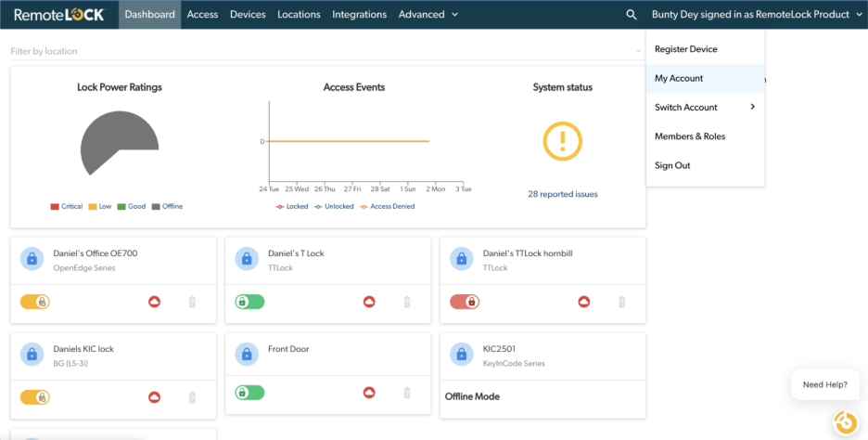This screenshot has width=868, height=440.
Task: Toggle lock switch on Daniel's Office OE700
Action: coord(35,302)
